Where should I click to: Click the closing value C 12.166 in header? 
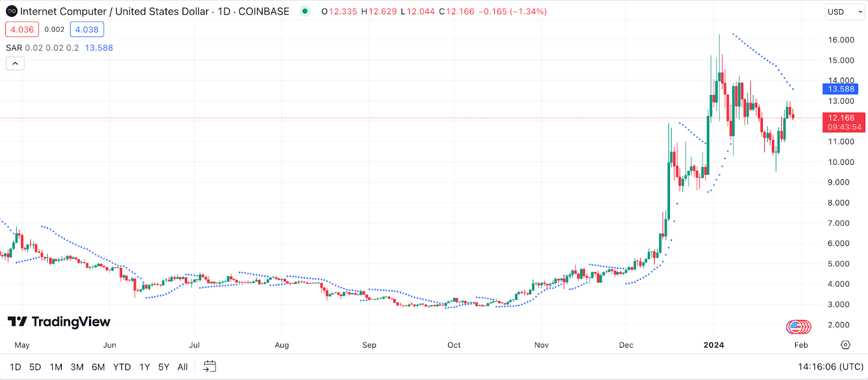tap(457, 11)
